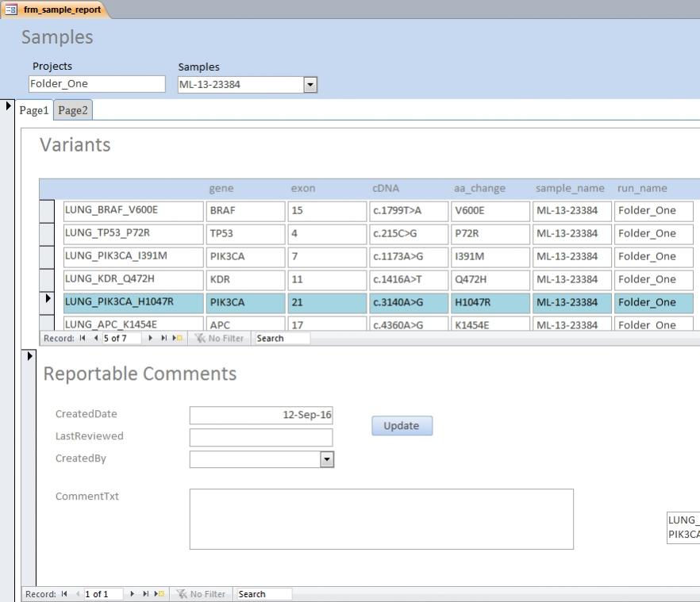This screenshot has width=700, height=602.
Task: Click No Filter indicator in Variants navigator
Action: [x=220, y=338]
